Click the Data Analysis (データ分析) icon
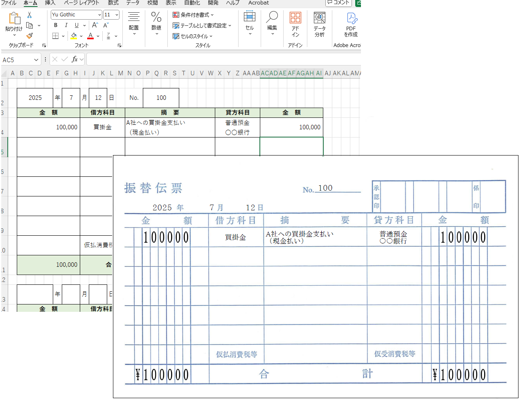The height and width of the screenshot is (408, 532). (x=320, y=24)
